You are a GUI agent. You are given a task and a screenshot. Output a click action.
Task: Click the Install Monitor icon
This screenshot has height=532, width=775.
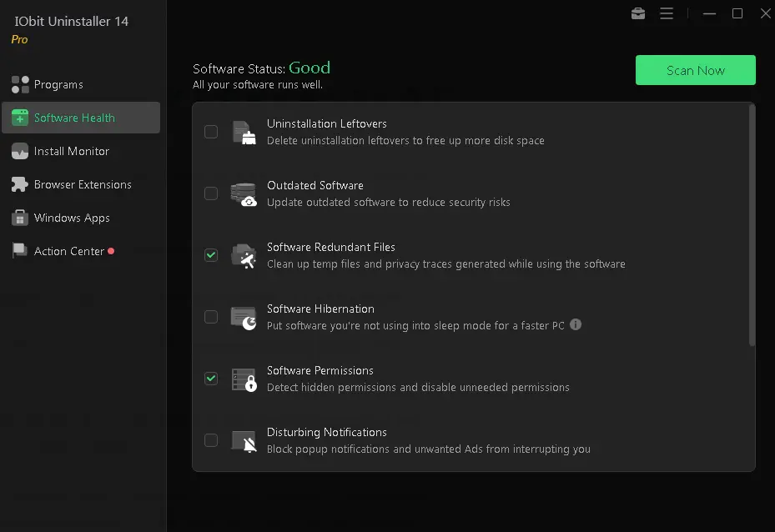(x=20, y=151)
